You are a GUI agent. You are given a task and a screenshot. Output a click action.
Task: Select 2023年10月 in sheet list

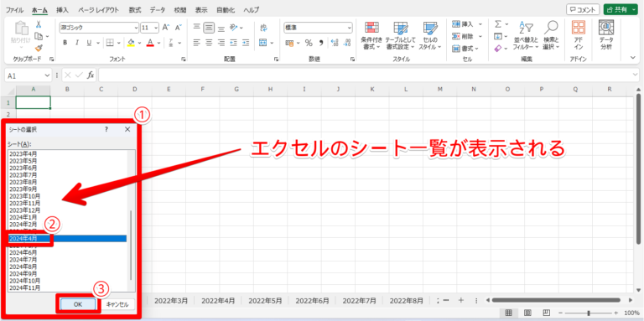click(24, 196)
